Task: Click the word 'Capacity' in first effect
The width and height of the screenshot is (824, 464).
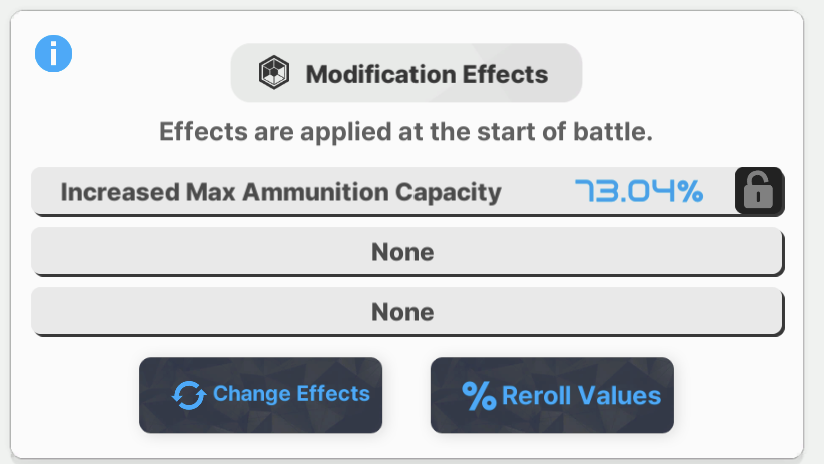Action: pos(448,193)
